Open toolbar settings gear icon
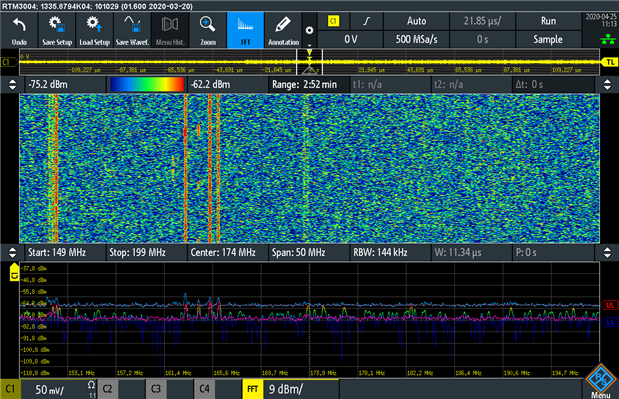This screenshot has width=619, height=399. [310, 30]
